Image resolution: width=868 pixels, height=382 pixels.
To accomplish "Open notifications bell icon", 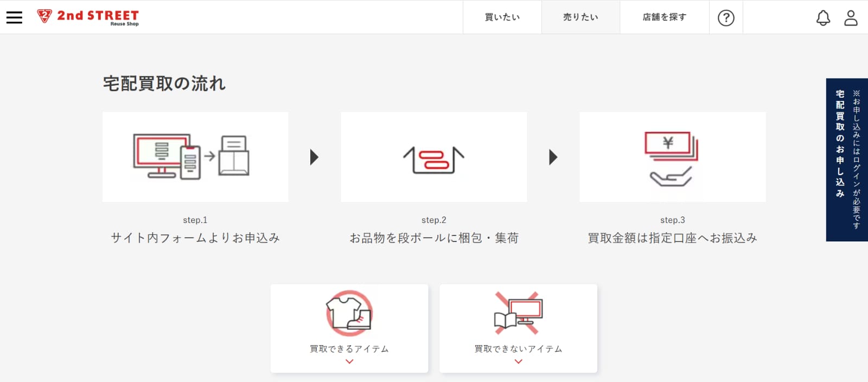I will (823, 18).
